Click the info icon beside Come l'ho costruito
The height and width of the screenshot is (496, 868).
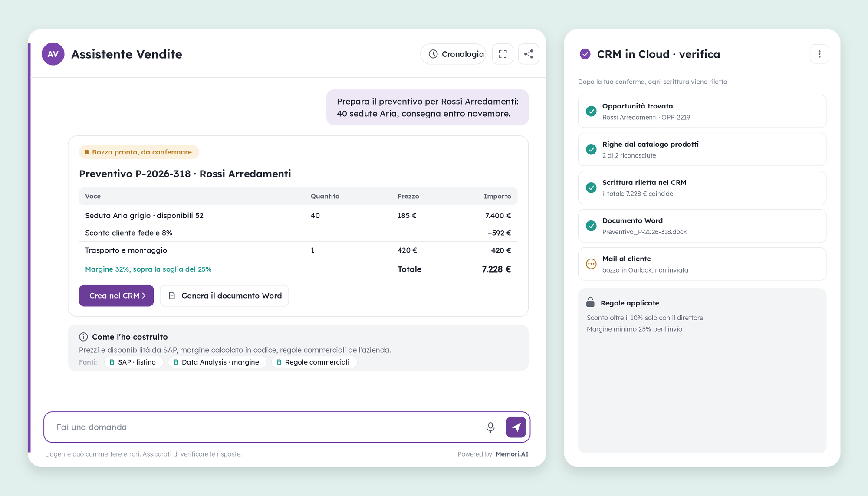(x=83, y=337)
